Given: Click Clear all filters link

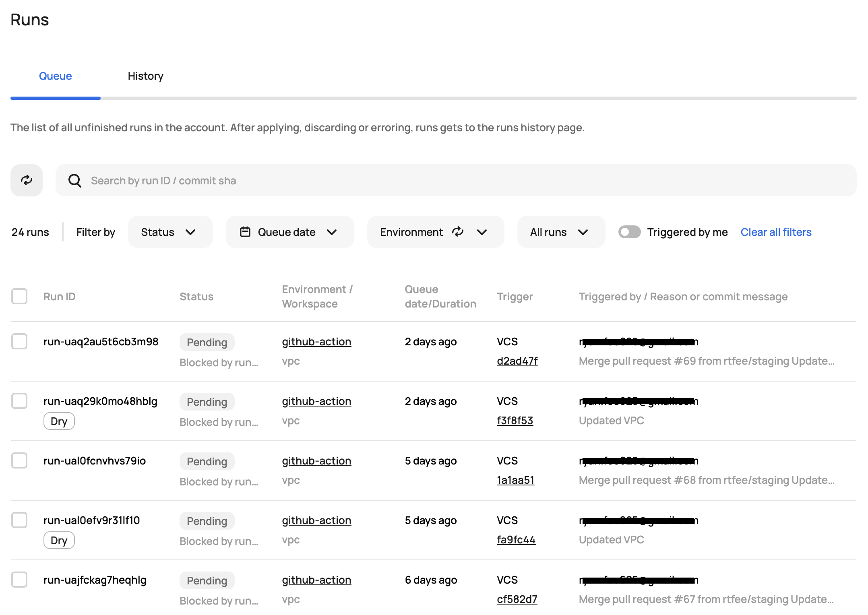Looking at the screenshot, I should [776, 232].
